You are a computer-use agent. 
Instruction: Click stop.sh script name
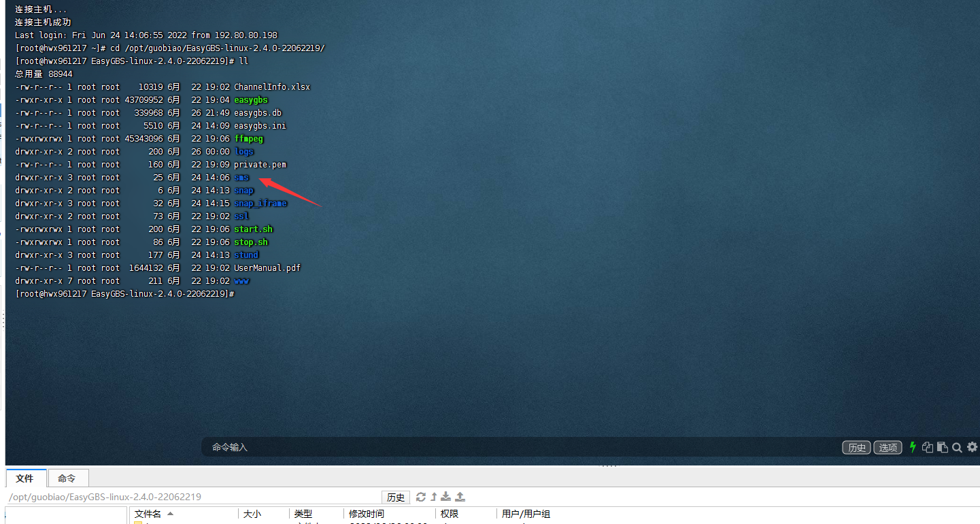[x=251, y=242]
